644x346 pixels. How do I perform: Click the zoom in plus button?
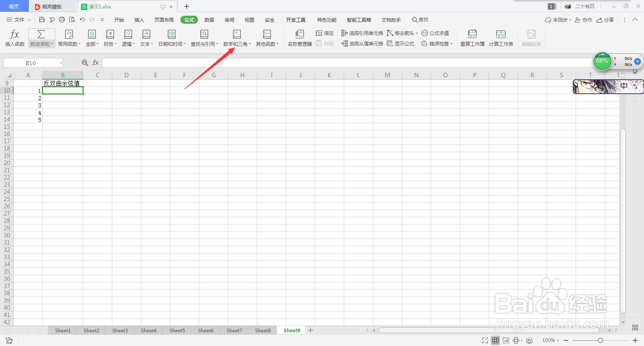pos(635,340)
